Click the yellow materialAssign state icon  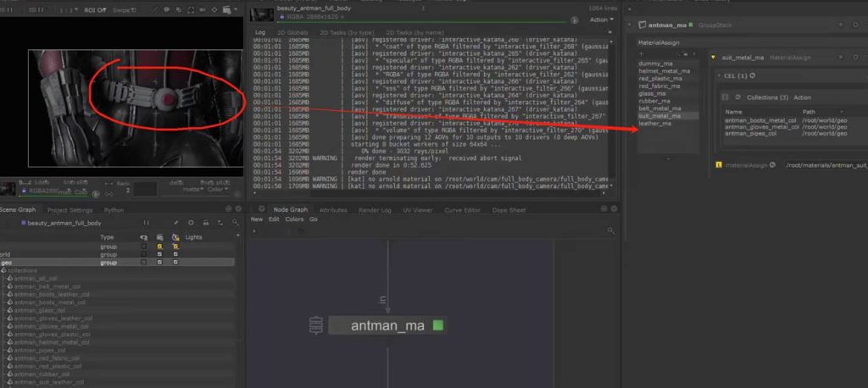click(x=719, y=164)
